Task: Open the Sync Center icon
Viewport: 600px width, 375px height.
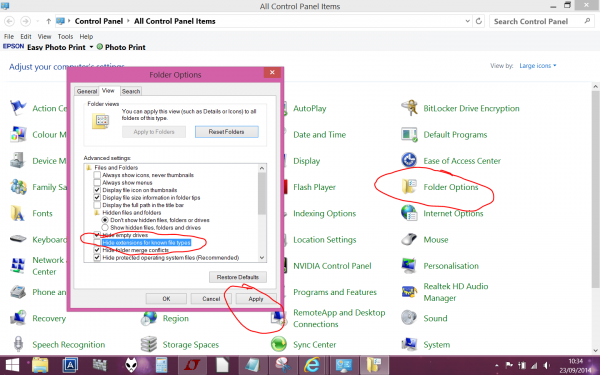Action: point(279,344)
